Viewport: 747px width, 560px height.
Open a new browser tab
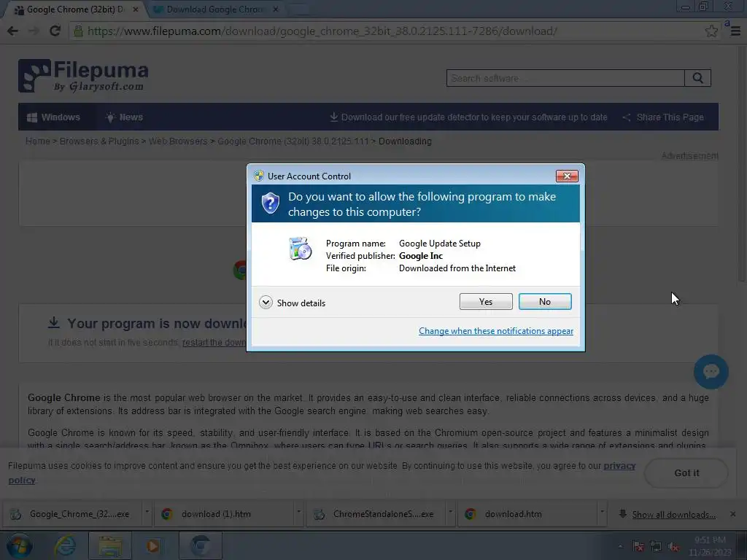298,9
